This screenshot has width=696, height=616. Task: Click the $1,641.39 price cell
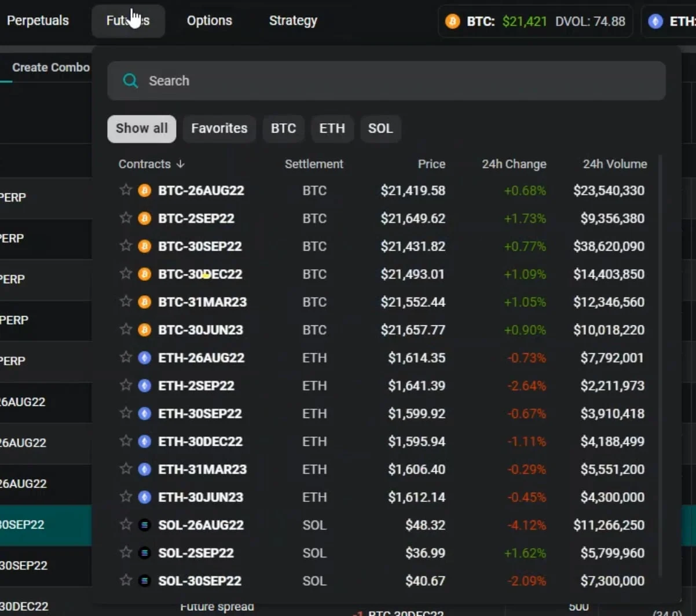pos(417,386)
